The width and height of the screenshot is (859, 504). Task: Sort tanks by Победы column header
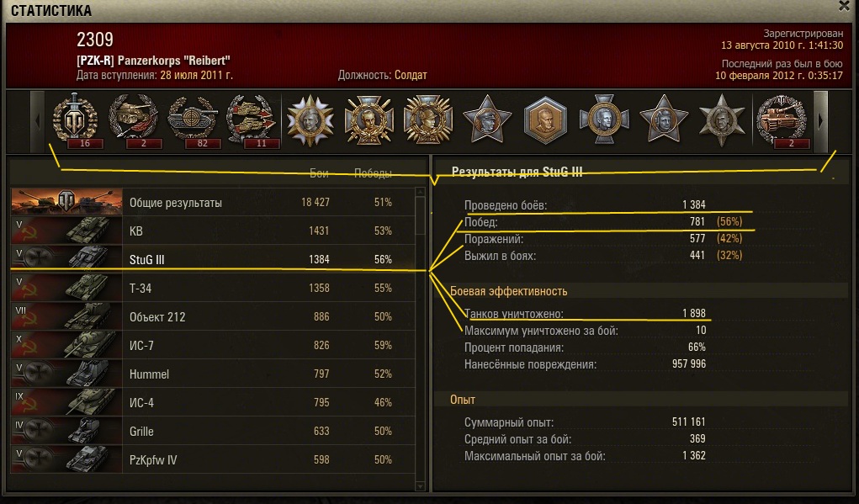373,173
